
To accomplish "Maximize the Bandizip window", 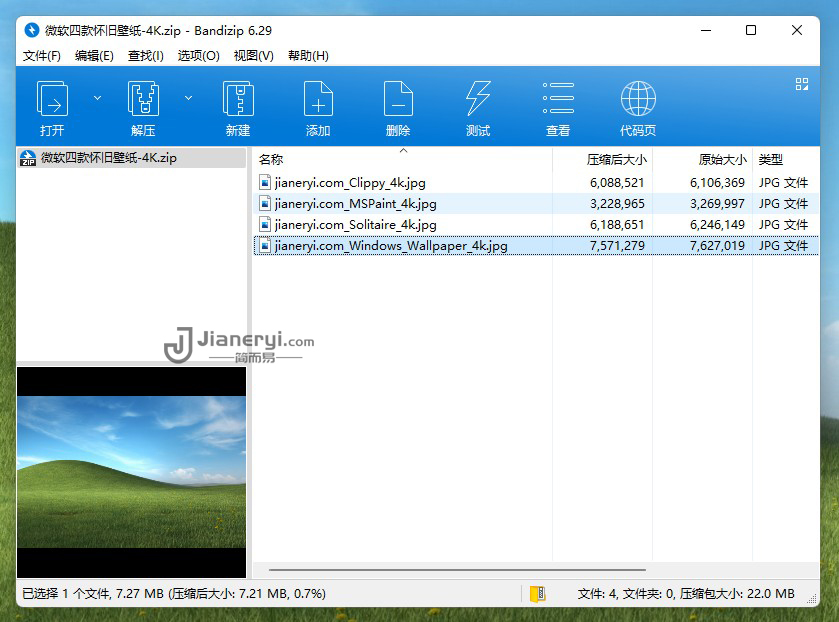I will 751,30.
